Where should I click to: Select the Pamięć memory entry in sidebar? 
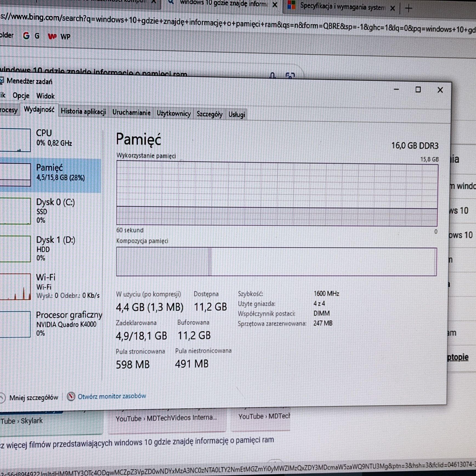pyautogui.click(x=51, y=175)
